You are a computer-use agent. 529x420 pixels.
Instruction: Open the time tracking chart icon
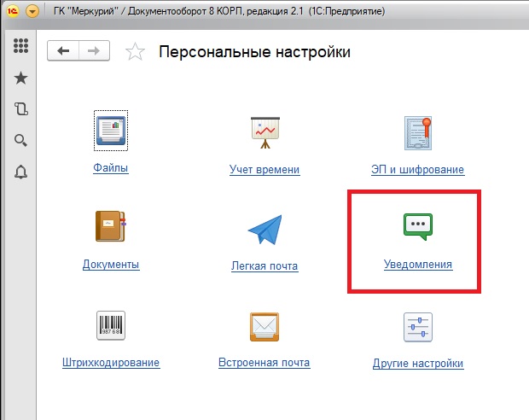point(264,132)
